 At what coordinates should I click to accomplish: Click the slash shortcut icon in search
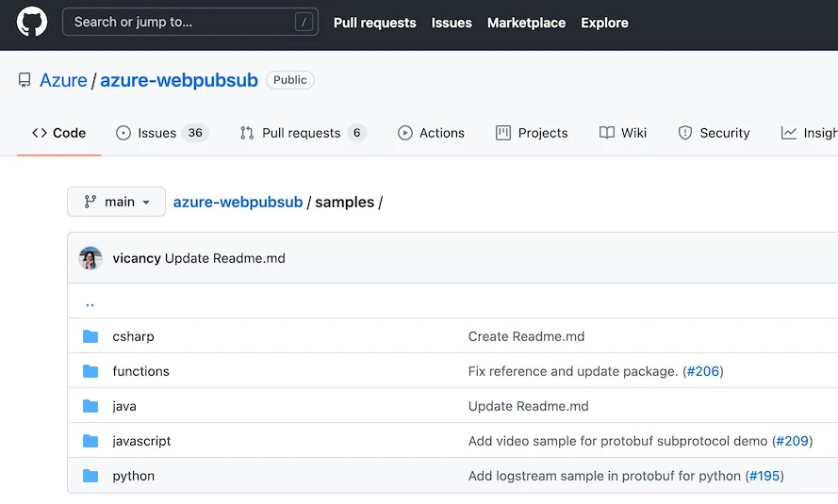[304, 22]
